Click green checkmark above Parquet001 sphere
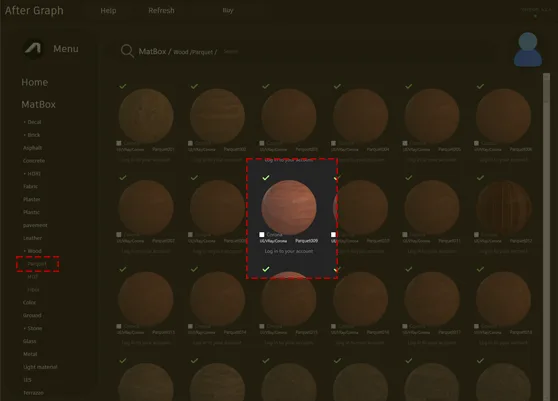Viewport: 558px width, 401px height. (x=123, y=86)
